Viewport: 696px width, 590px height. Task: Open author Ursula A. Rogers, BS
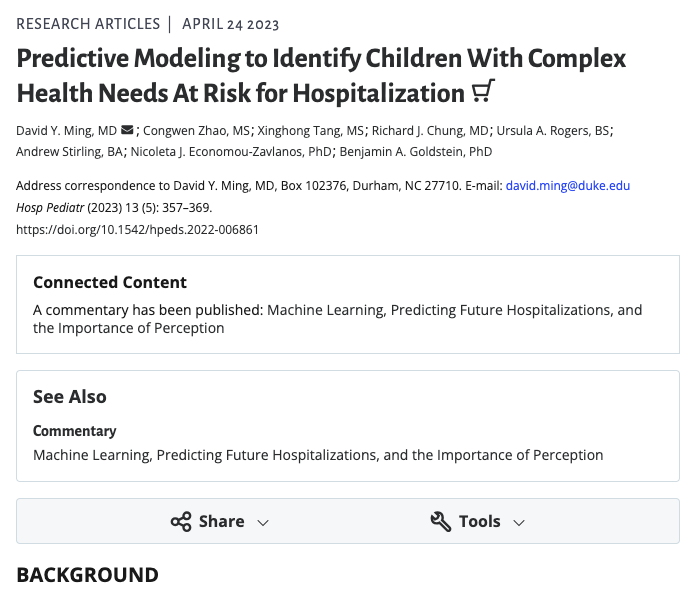[x=554, y=130]
